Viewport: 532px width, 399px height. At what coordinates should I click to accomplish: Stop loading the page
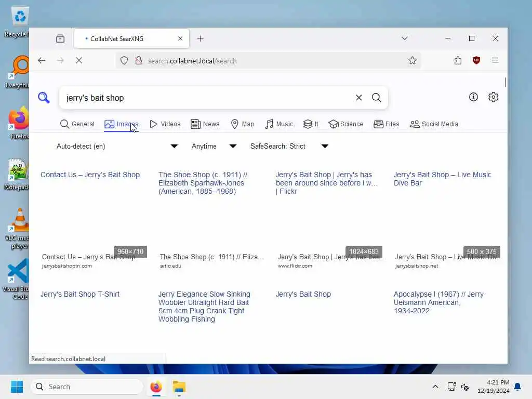click(79, 60)
